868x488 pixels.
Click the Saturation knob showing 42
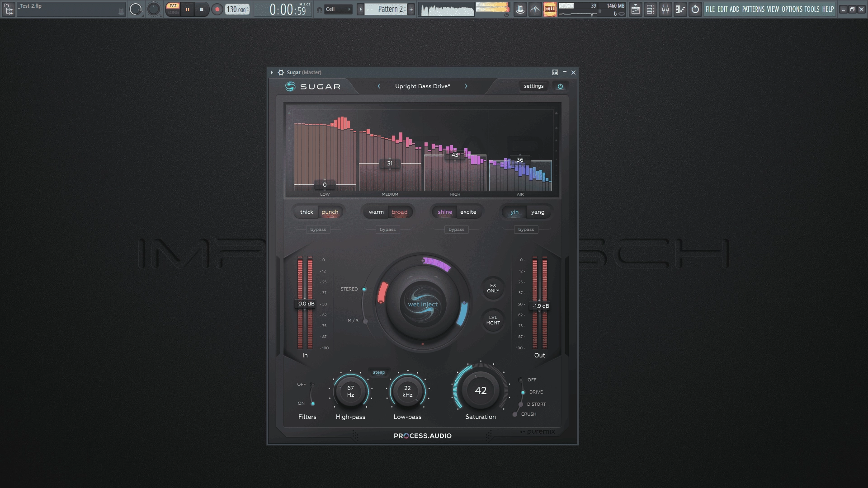[481, 390]
